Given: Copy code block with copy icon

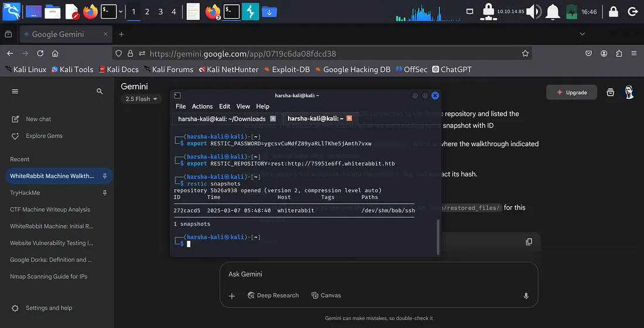Looking at the screenshot, I should [x=529, y=242].
